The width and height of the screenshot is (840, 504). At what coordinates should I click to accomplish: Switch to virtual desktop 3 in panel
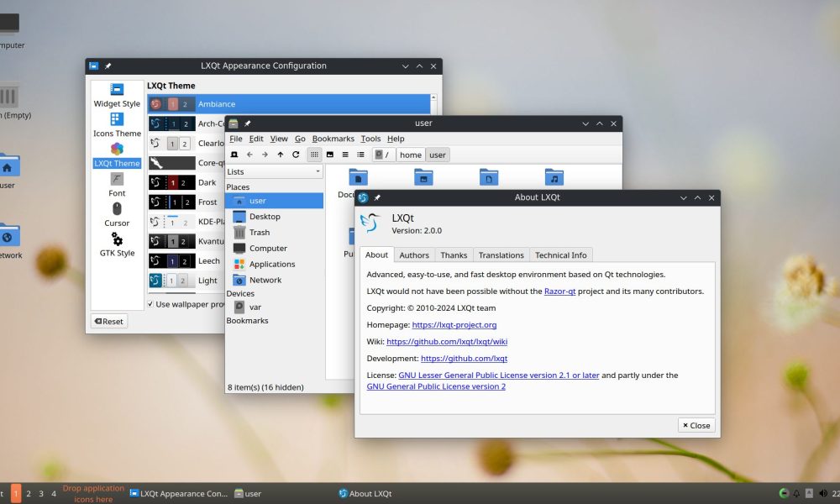pyautogui.click(x=41, y=494)
